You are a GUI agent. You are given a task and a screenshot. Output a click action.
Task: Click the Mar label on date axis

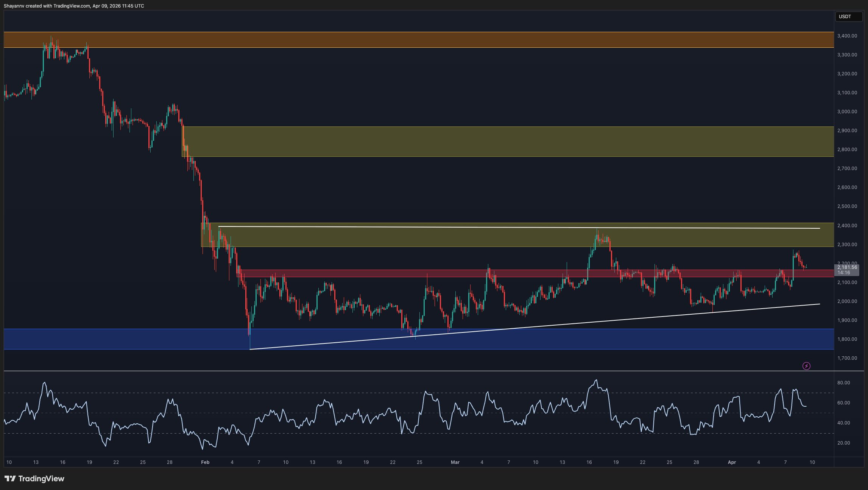click(x=455, y=462)
